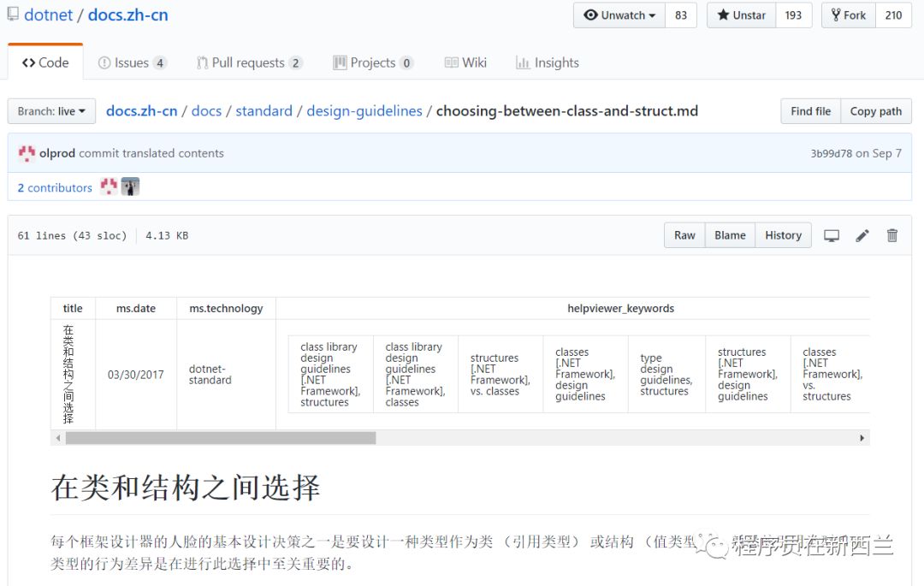Click the table's right scroll arrow
This screenshot has width=924, height=586.
pos(862,438)
